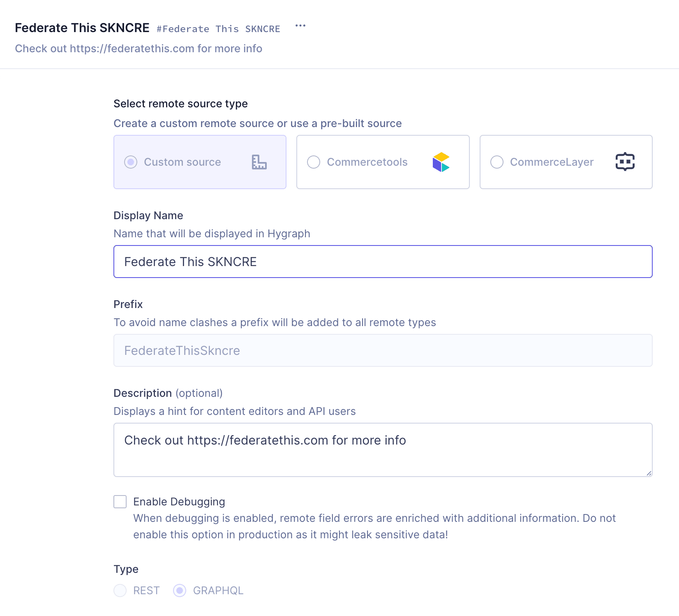679x616 pixels.
Task: Click the Description text area
Action: click(383, 450)
